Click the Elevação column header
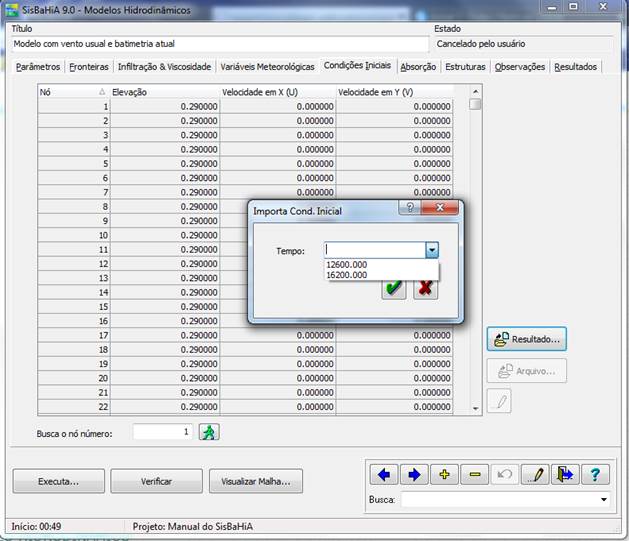This screenshot has width=629, height=541. pos(165,92)
